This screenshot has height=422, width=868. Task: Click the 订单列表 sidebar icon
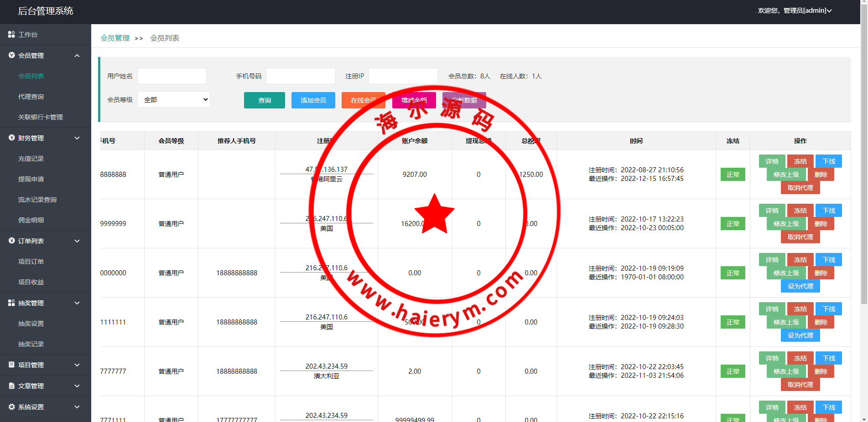click(11, 241)
